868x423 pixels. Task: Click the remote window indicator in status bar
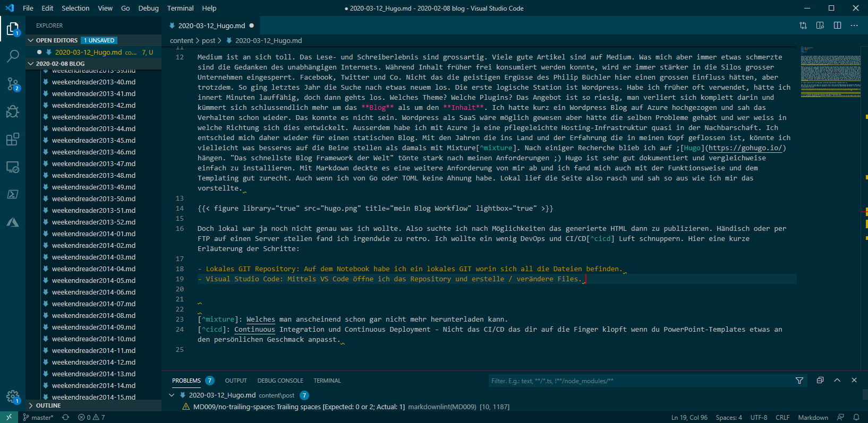(9, 417)
